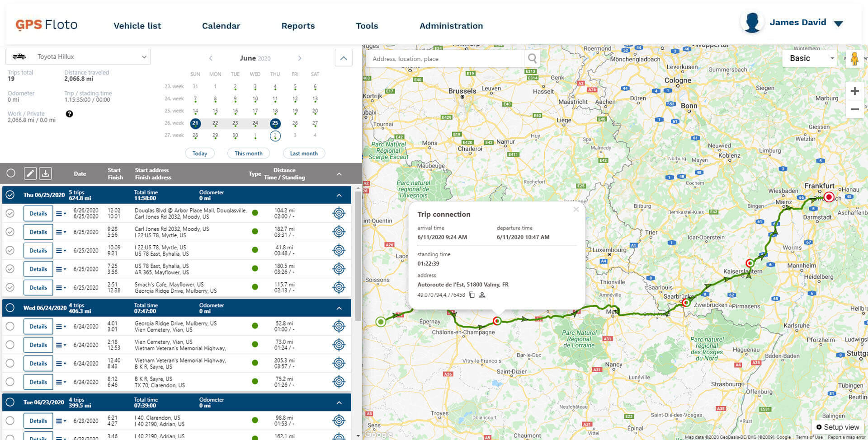Click target icon for 52.8 mi trip
This screenshot has height=440, width=868.
[x=339, y=326]
